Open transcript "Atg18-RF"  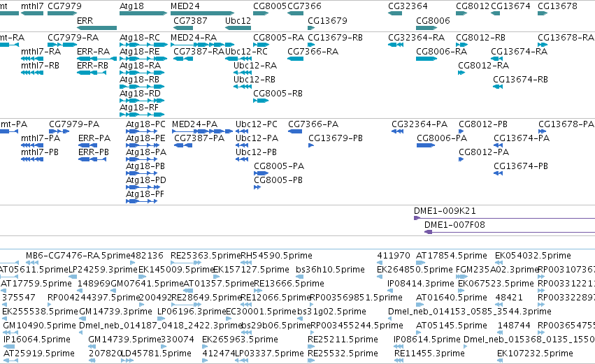[x=139, y=108]
